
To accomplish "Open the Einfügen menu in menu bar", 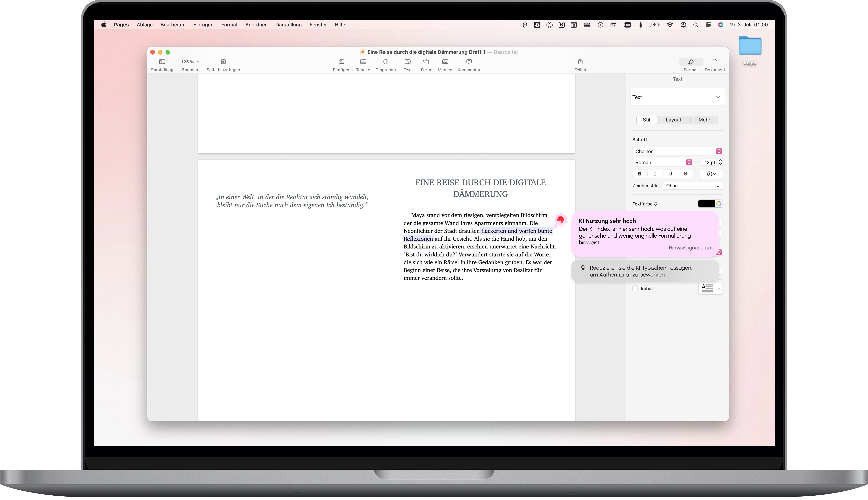I will pyautogui.click(x=203, y=25).
